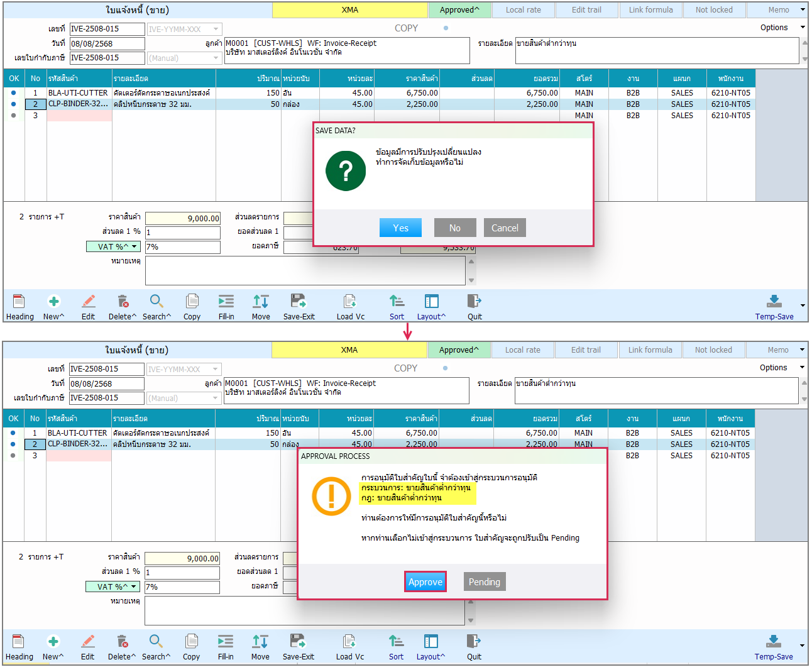Toggle Not locked status in the top window

pos(714,10)
